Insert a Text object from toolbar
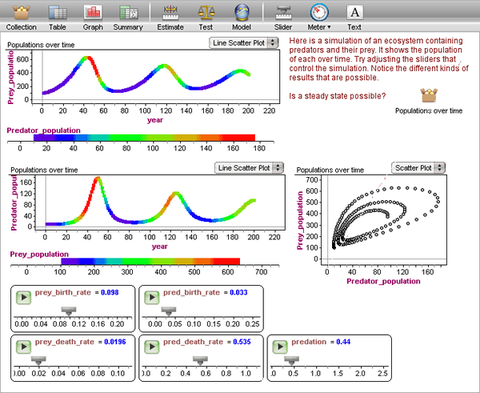 point(354,13)
